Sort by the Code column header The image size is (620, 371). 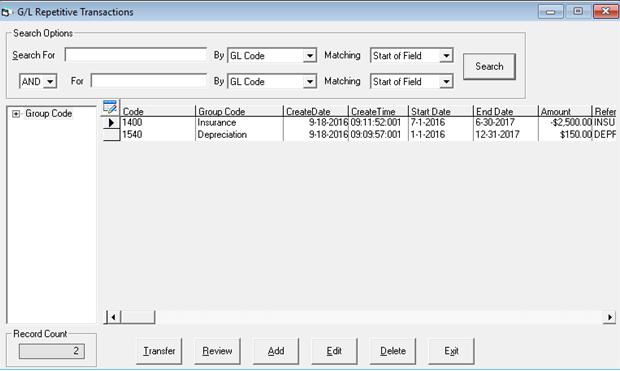click(158, 112)
